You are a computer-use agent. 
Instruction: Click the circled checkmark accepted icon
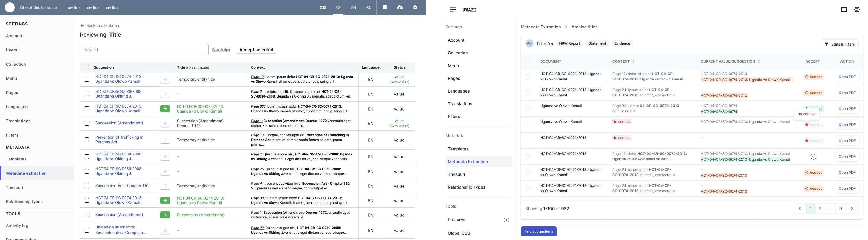(x=813, y=157)
